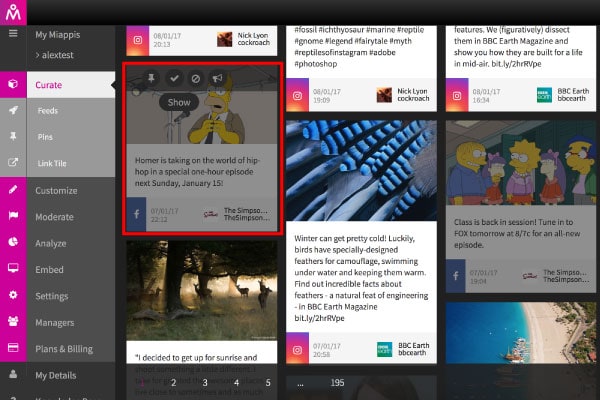Go to page 2
This screenshot has width=600, height=400.
(173, 382)
